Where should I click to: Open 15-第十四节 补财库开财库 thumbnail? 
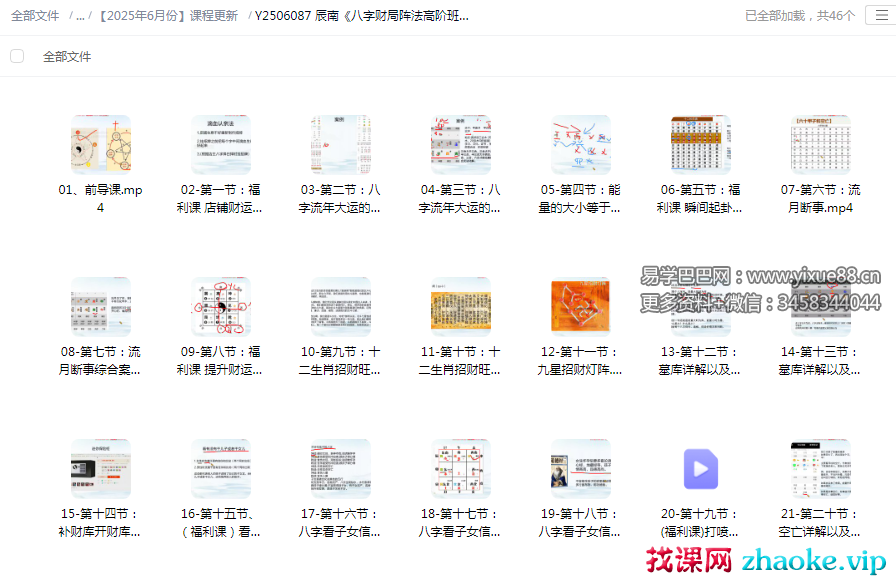pos(100,468)
